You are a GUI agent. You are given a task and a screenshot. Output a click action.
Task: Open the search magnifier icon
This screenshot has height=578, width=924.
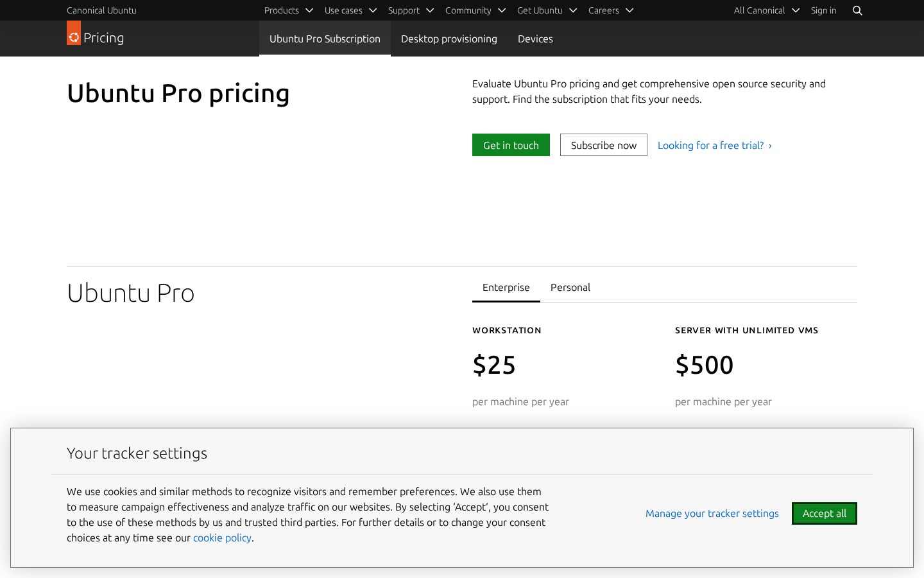[x=857, y=10]
